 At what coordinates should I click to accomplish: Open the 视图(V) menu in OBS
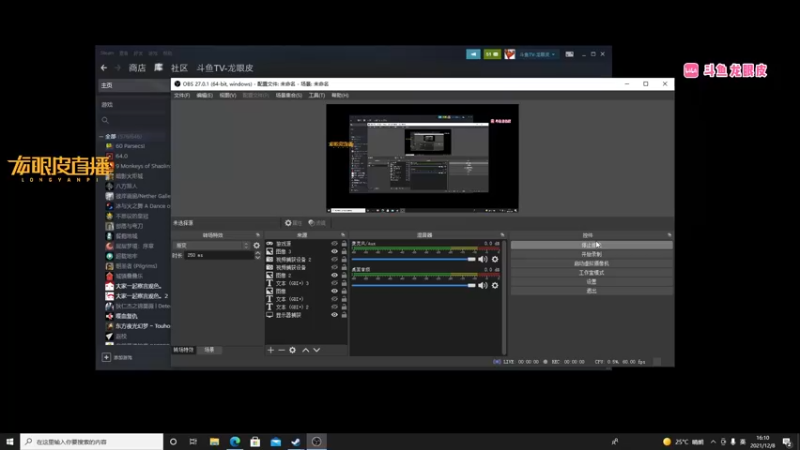click(228, 95)
